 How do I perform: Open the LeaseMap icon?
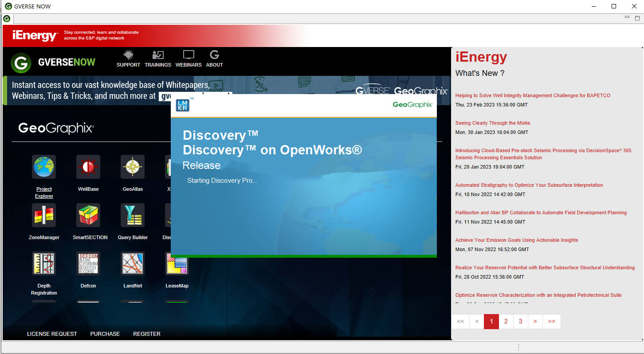(177, 264)
